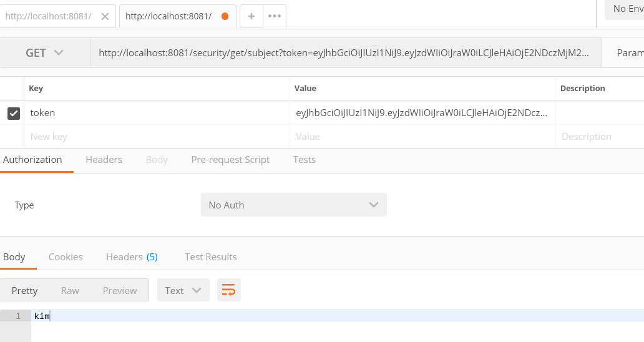Screen dimensions: 644x342
Task: Select the token key cell
Action: click(x=157, y=113)
